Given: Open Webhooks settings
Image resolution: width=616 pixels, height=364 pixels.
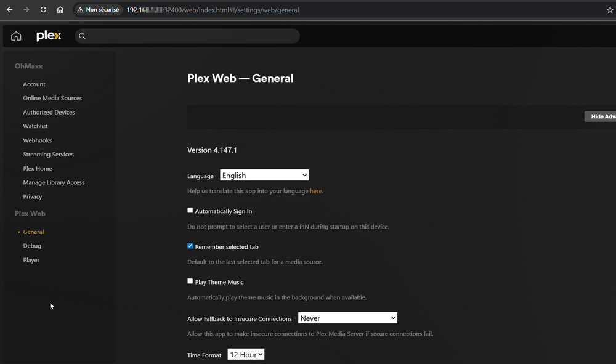Looking at the screenshot, I should pos(38,140).
